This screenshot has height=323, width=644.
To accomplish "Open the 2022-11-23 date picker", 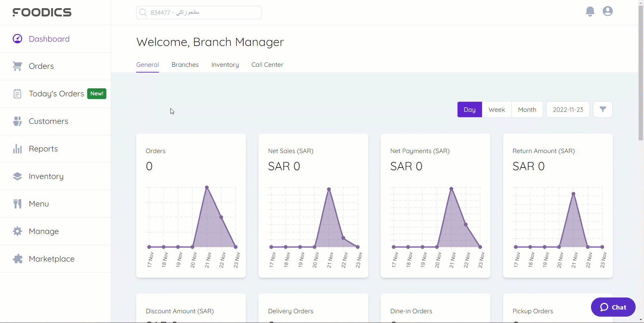I will [x=568, y=109].
